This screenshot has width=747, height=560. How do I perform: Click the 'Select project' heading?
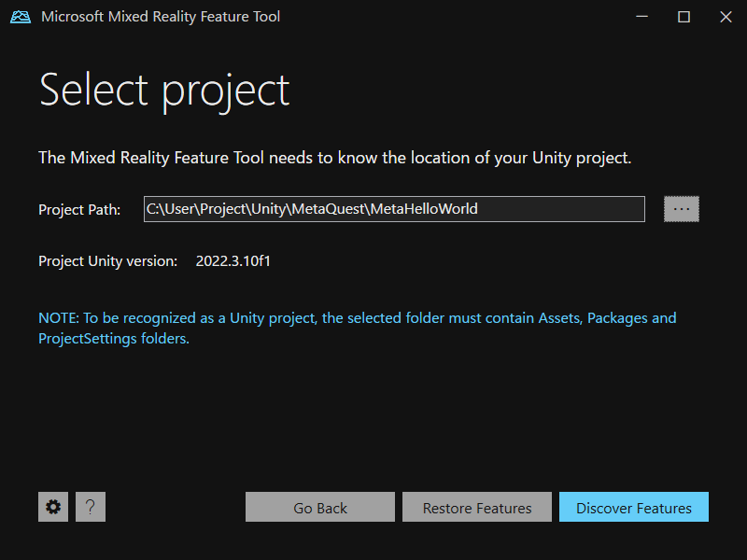click(164, 91)
